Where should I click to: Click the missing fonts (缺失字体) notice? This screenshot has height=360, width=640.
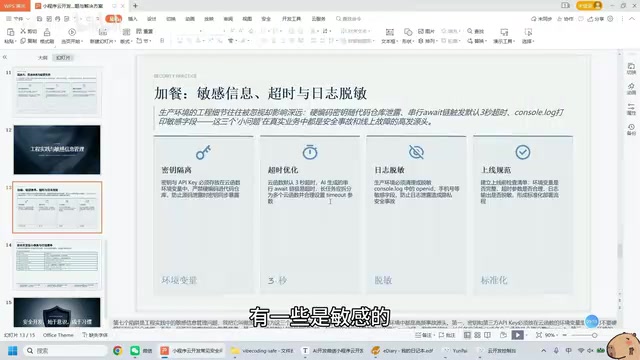95,335
